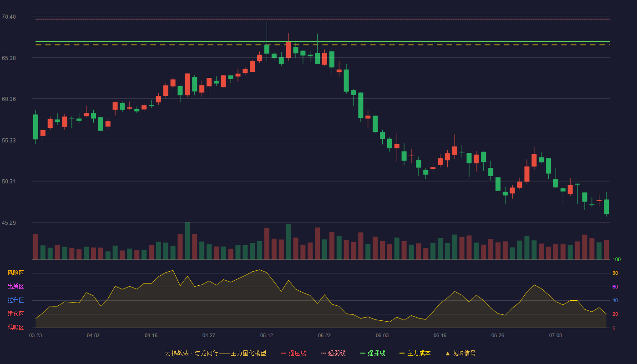Viewport: 637px width, 364px height.
Task: Click the 拉升区 zone label
Action: [15, 300]
